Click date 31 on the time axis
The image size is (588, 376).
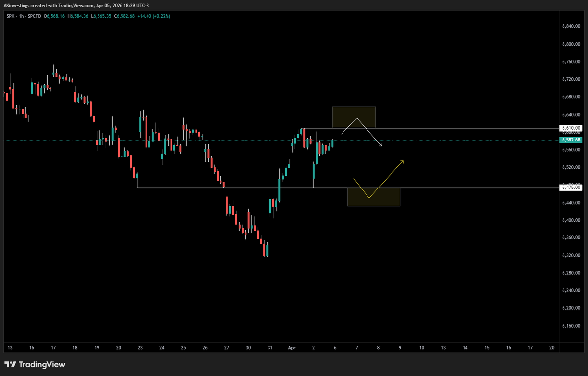[270, 348]
